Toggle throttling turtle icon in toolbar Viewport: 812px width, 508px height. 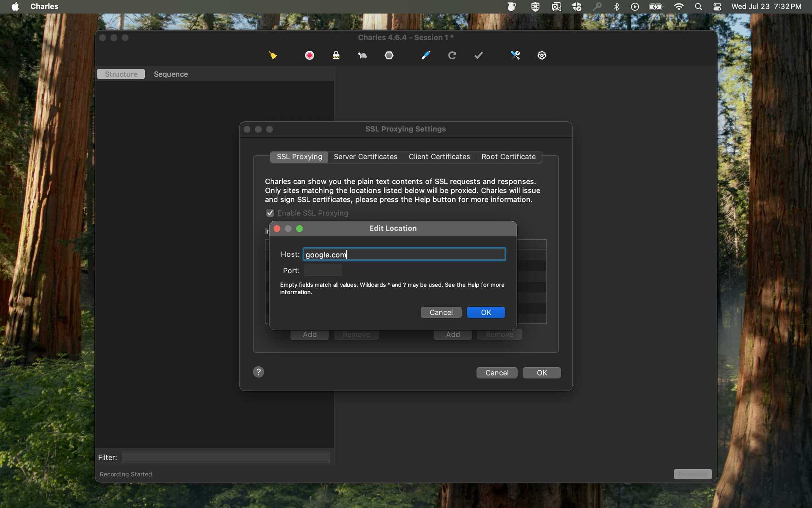(x=362, y=55)
